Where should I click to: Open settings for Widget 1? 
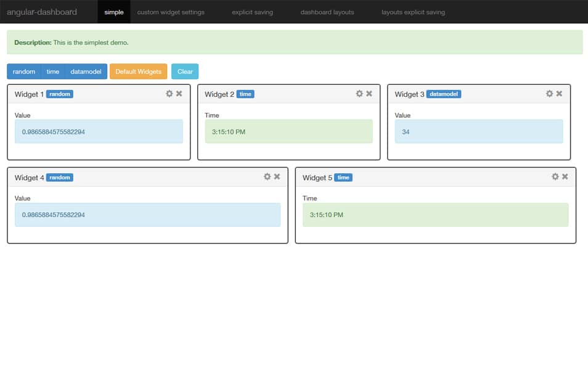169,94
